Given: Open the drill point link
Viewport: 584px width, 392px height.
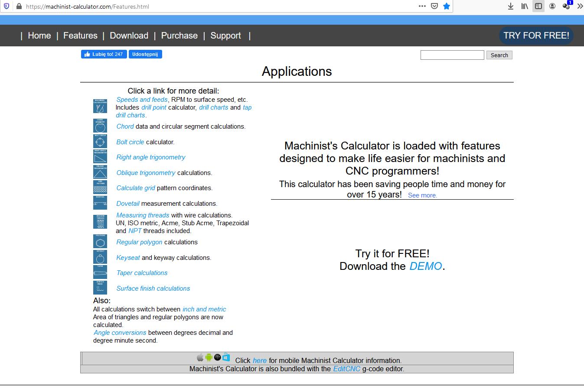Looking at the screenshot, I should 154,107.
